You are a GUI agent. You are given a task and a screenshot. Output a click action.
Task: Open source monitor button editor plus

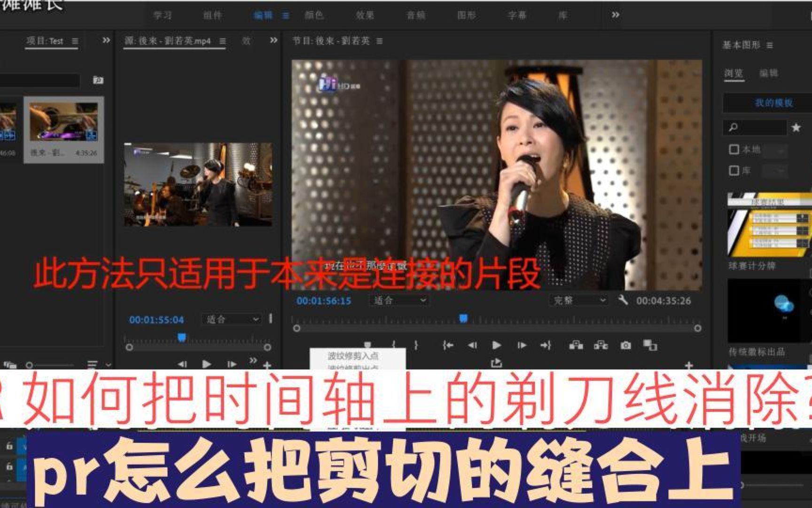click(x=267, y=365)
